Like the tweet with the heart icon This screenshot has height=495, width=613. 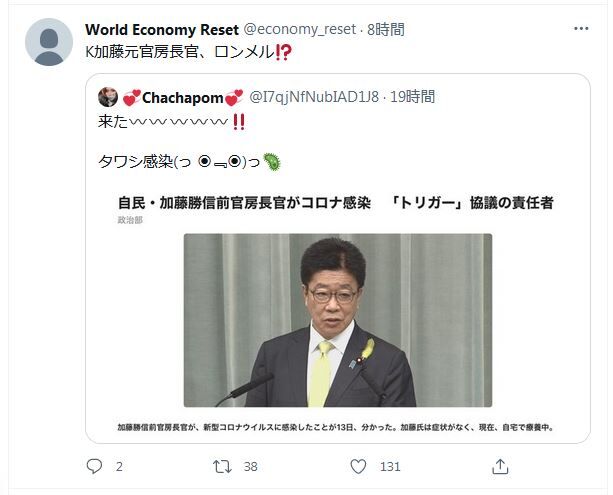(x=358, y=466)
